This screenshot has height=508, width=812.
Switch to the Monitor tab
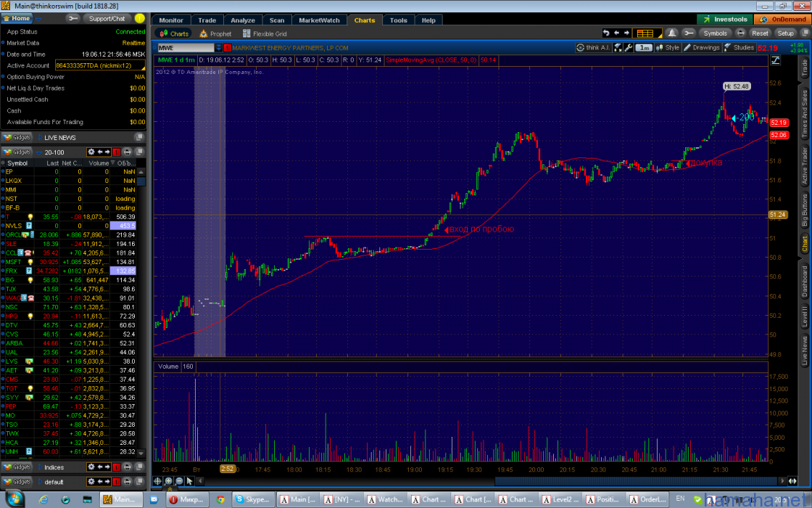click(x=171, y=20)
